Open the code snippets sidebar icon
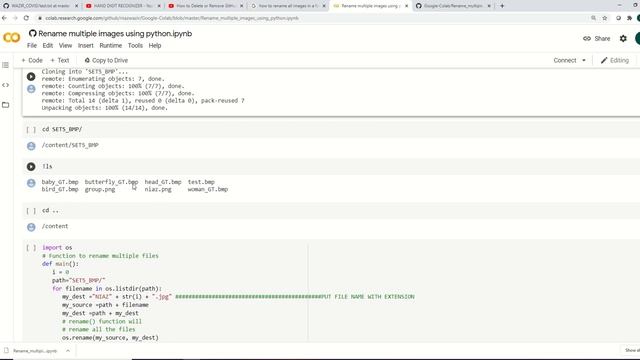This screenshot has height=360, width=640. (x=5, y=85)
